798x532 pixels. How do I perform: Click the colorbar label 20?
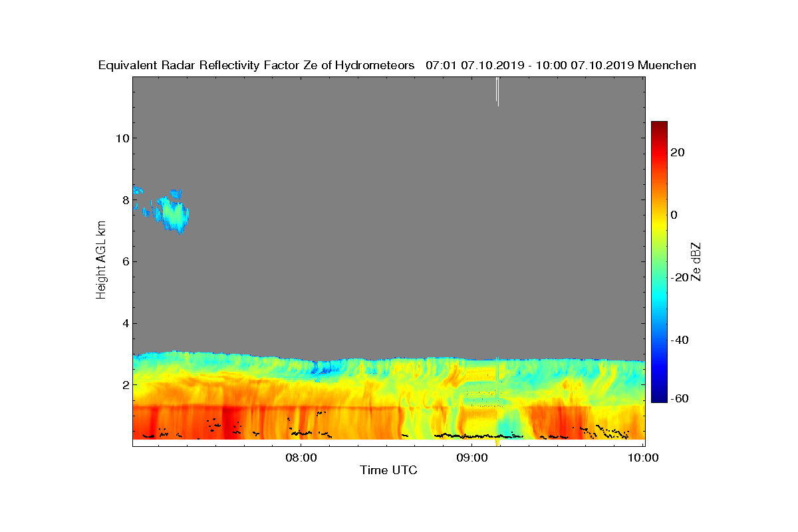tap(678, 152)
